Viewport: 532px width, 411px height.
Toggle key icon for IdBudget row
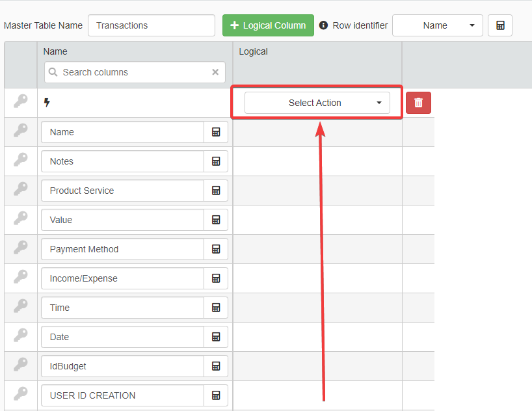click(21, 365)
